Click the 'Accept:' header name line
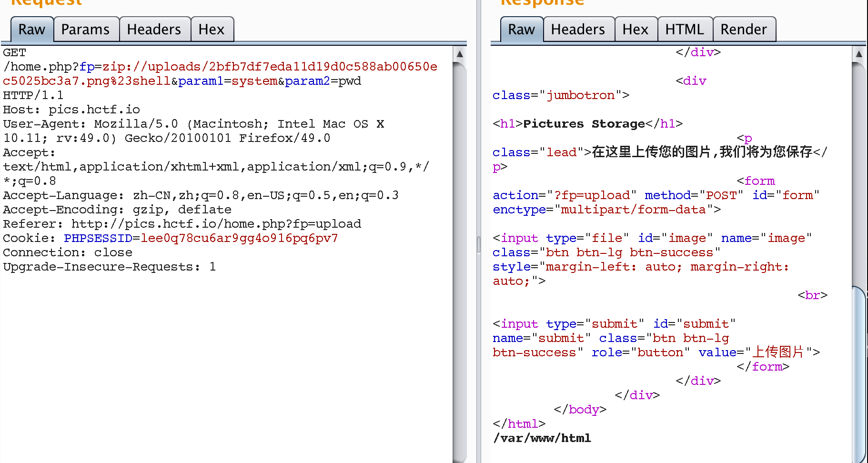This screenshot has width=868, height=463. click(x=30, y=152)
